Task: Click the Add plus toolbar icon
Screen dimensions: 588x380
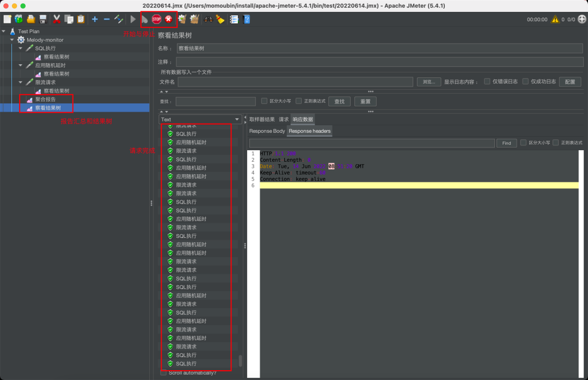Action: click(x=95, y=19)
